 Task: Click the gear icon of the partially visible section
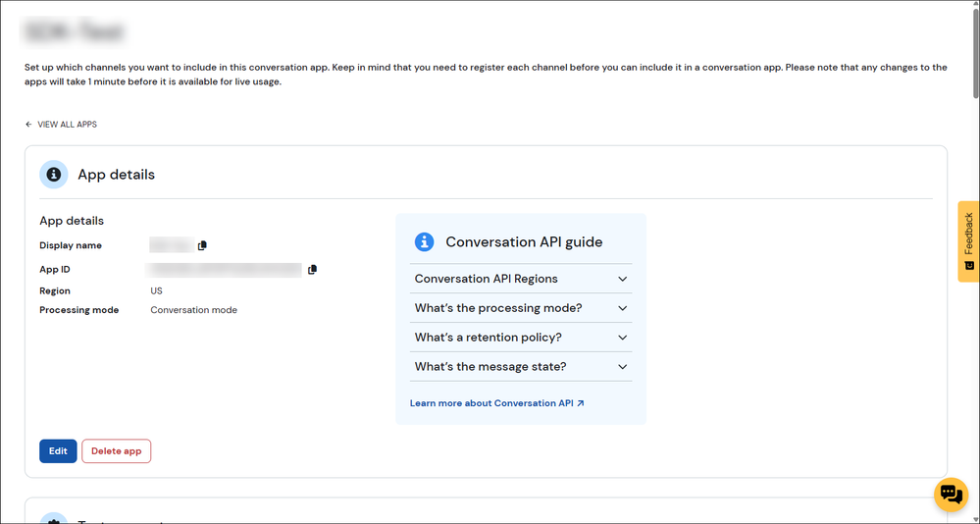[54, 517]
